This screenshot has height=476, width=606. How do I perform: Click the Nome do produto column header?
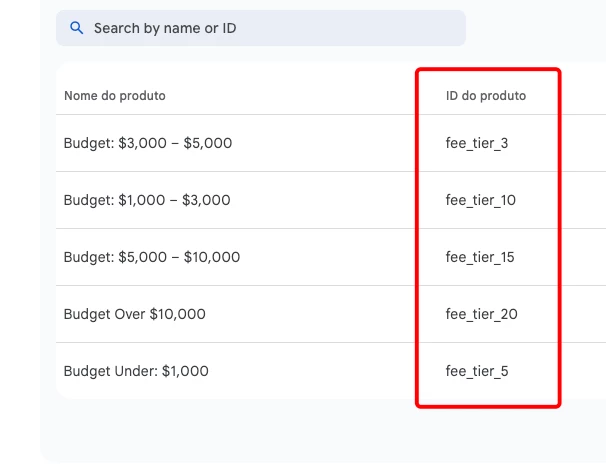click(x=115, y=96)
